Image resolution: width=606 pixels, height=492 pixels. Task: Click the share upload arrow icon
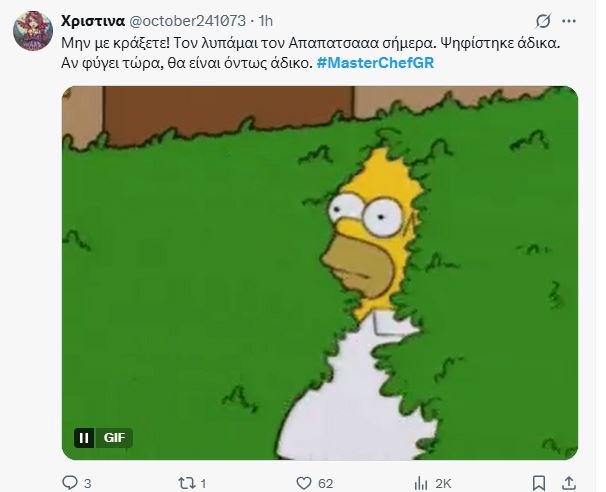[569, 483]
